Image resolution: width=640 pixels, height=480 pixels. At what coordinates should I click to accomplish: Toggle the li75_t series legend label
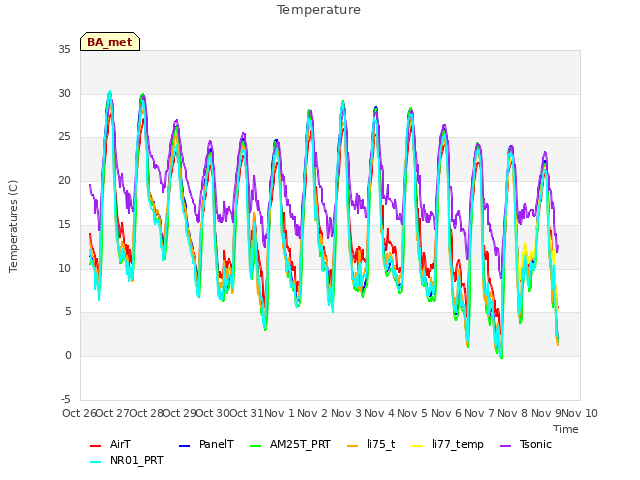coord(381,444)
